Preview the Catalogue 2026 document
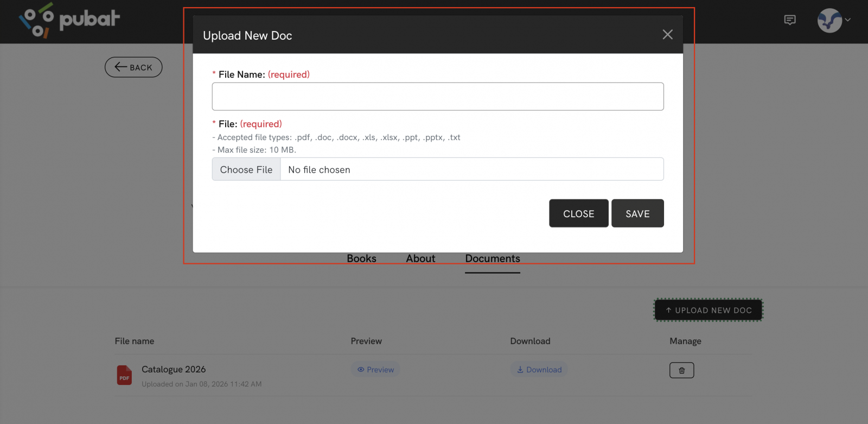The height and width of the screenshot is (424, 868). [x=375, y=370]
